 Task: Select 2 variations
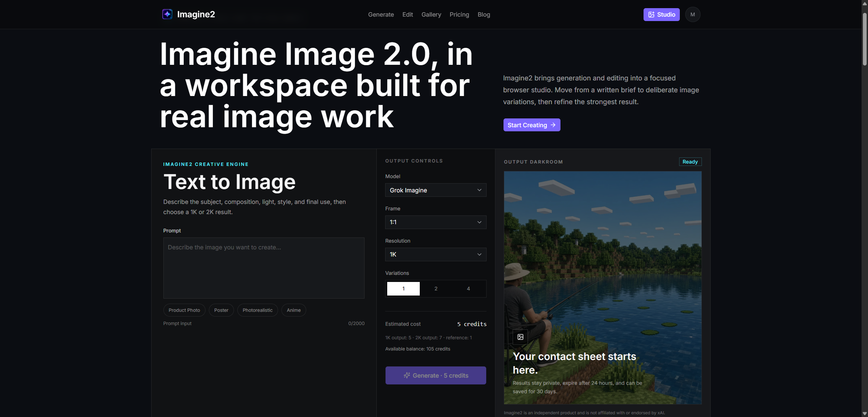(x=436, y=289)
